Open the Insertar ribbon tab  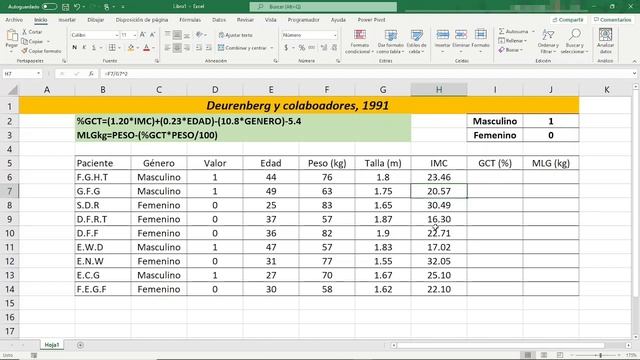[x=67, y=20]
